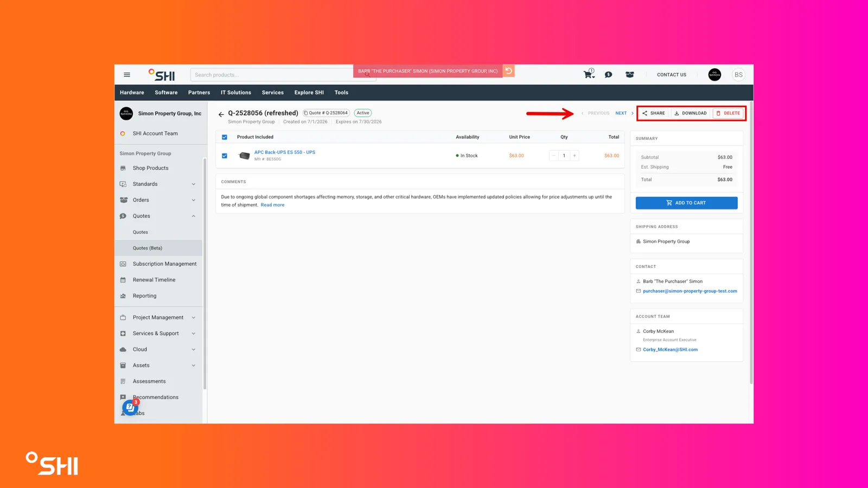Open the hamburger menu icon
Image resolution: width=868 pixels, height=488 pixels.
tap(127, 75)
